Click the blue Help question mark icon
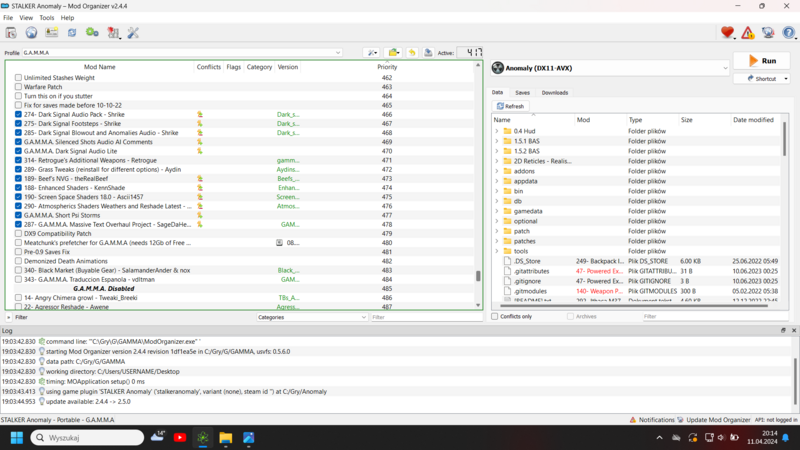 [789, 33]
